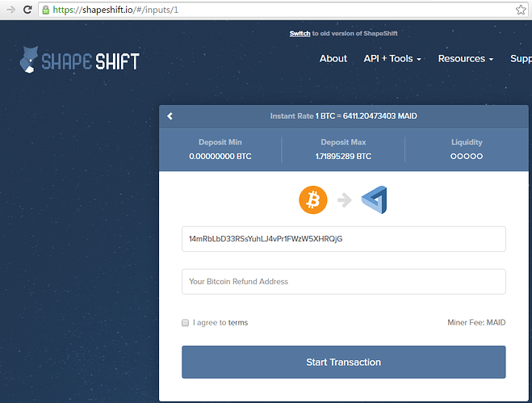Screen dimensions: 532x403
Task: Click the Your Bitcoin Refund Address field
Action: pyautogui.click(x=344, y=282)
